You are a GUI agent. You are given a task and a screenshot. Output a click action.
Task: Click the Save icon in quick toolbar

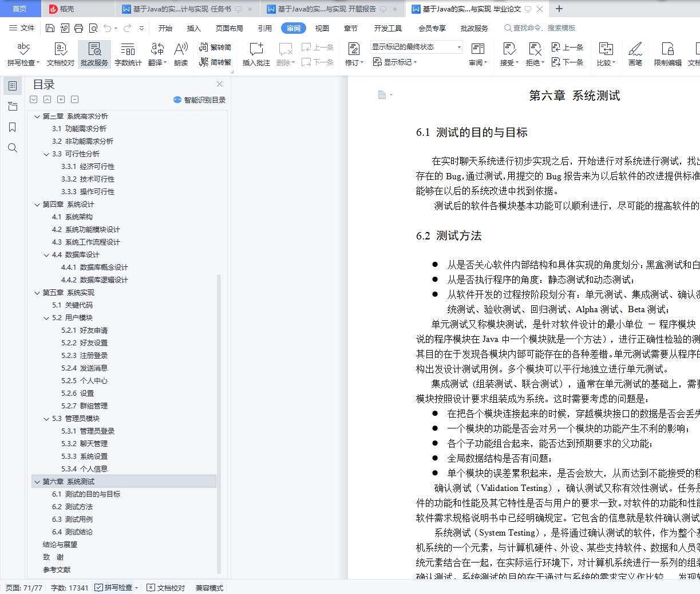[x=50, y=28]
